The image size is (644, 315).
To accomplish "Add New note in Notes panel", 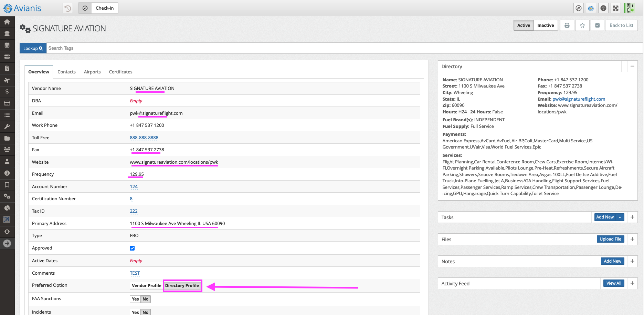I will click(612, 261).
